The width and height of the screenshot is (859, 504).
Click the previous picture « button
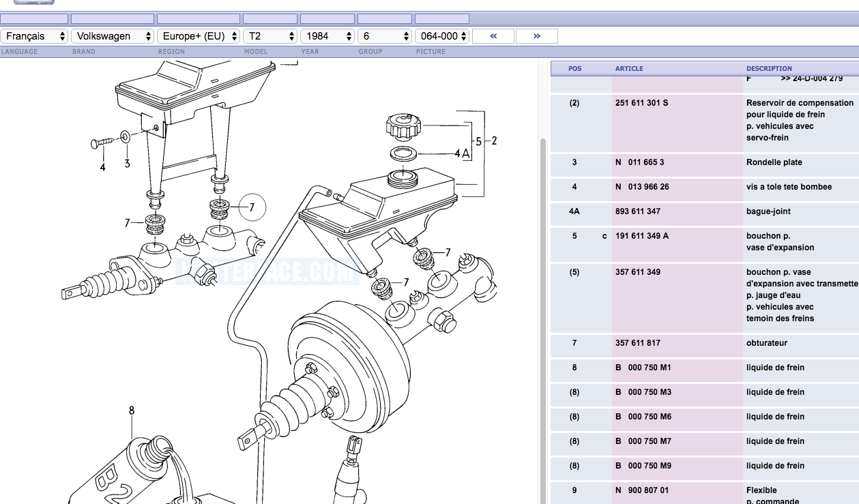[x=493, y=36]
